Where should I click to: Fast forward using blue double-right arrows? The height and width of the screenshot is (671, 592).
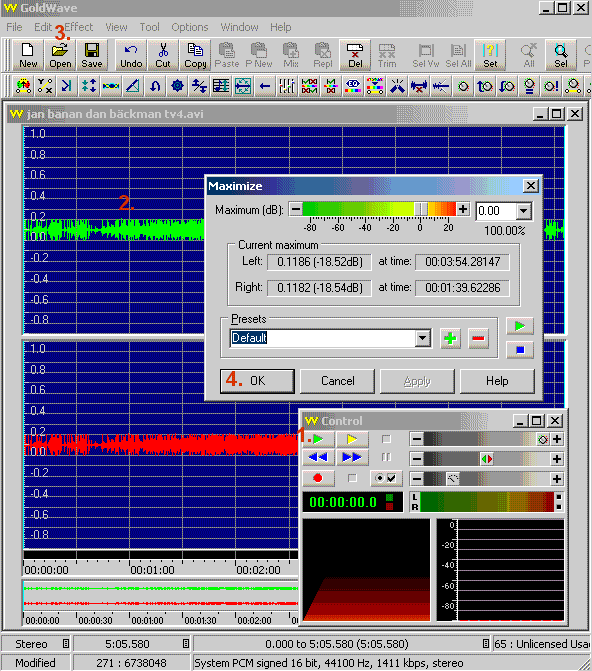(x=352, y=457)
